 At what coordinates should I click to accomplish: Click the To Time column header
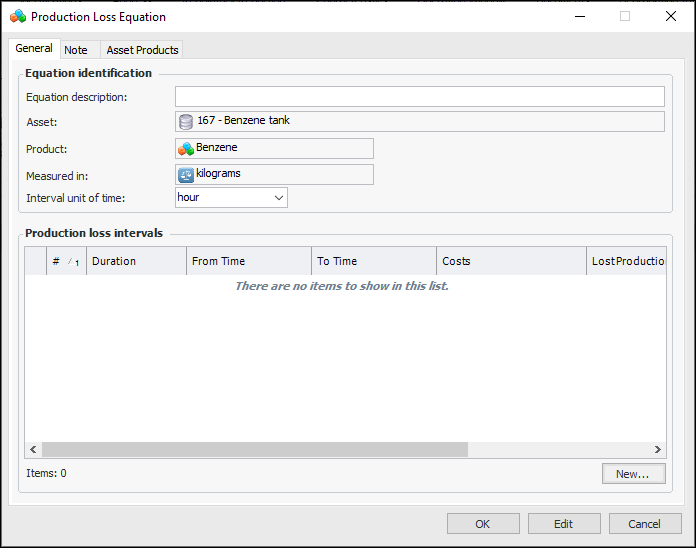coord(374,261)
